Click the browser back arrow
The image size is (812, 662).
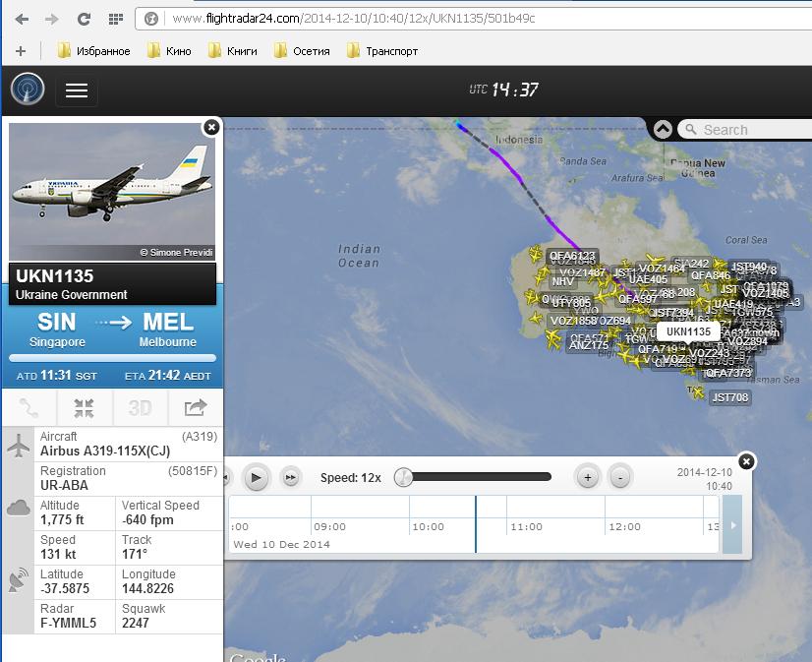coord(22,19)
